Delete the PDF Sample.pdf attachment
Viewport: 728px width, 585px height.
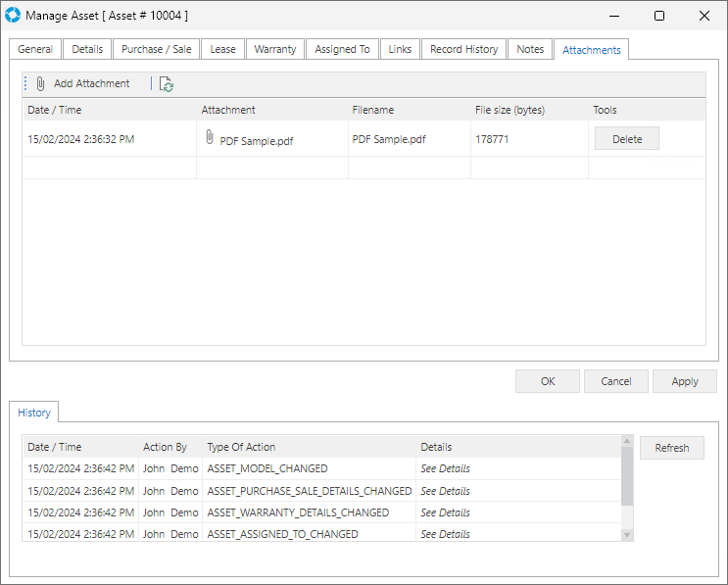[x=626, y=139]
